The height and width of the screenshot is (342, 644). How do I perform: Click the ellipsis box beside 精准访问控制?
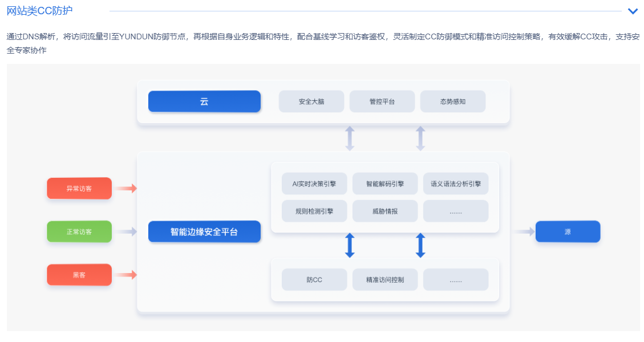tap(456, 280)
